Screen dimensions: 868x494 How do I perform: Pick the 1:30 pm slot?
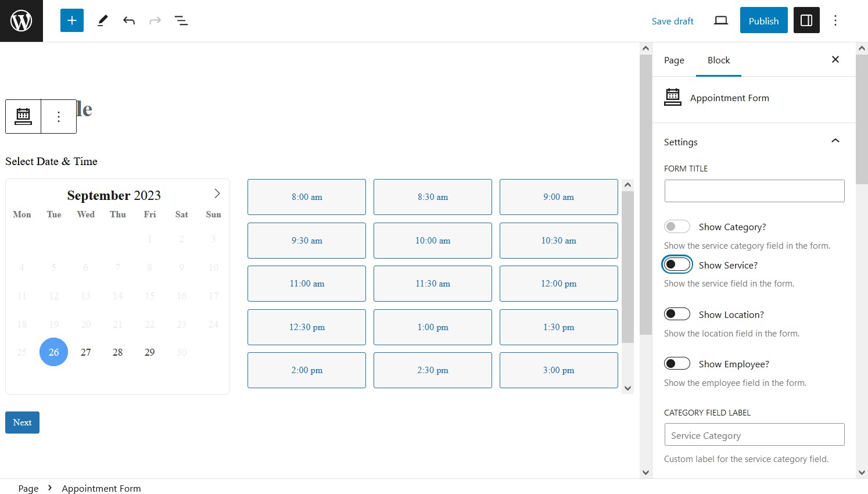[559, 327]
